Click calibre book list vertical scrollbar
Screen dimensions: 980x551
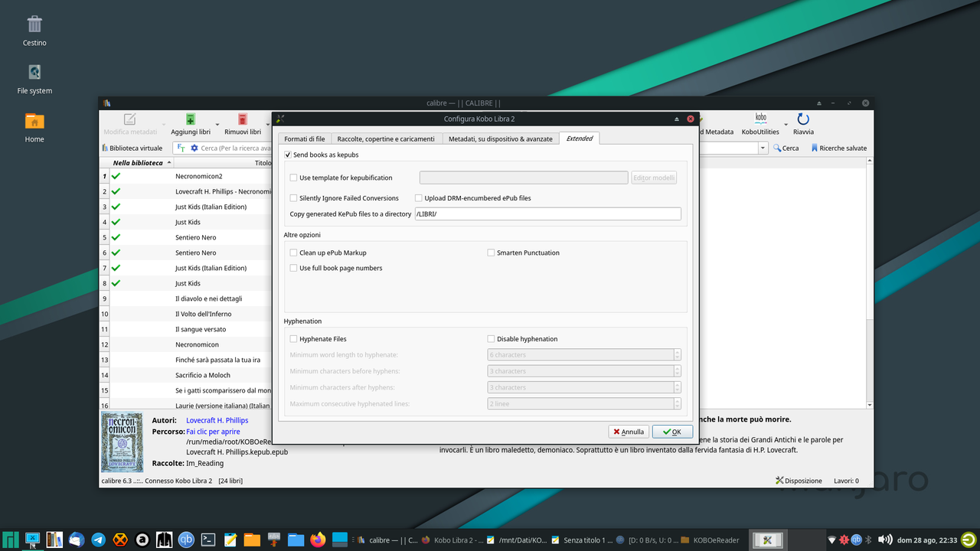coord(870,283)
